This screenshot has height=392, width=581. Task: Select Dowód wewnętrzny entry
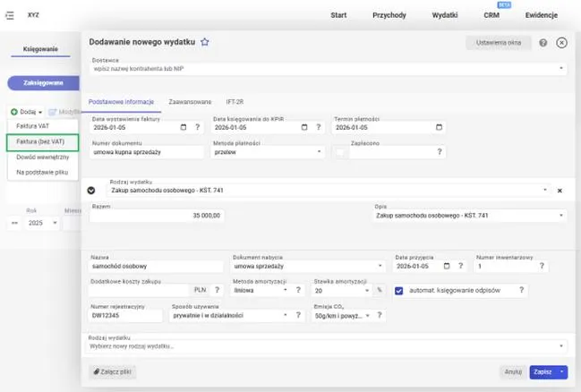click(x=43, y=158)
